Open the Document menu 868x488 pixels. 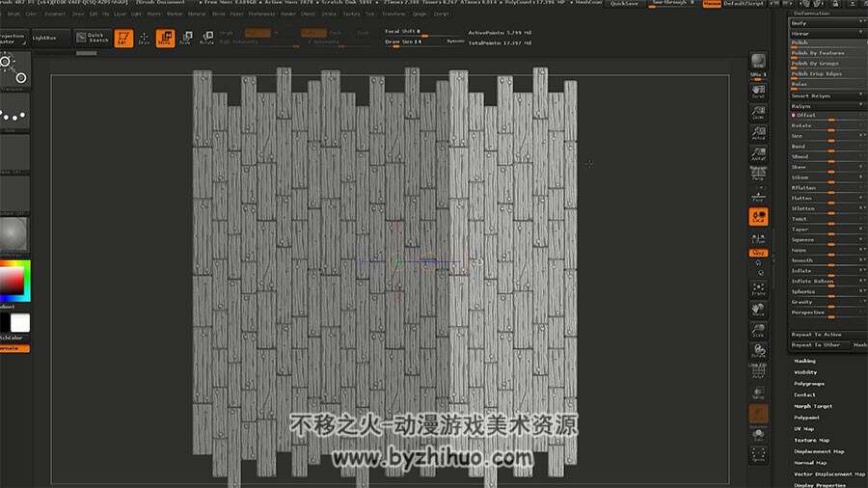(x=54, y=14)
